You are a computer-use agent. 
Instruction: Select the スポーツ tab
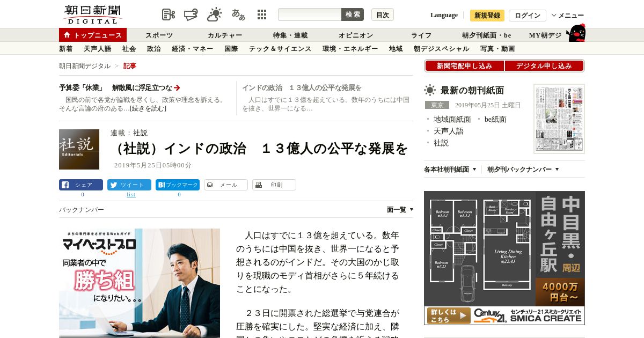click(159, 35)
